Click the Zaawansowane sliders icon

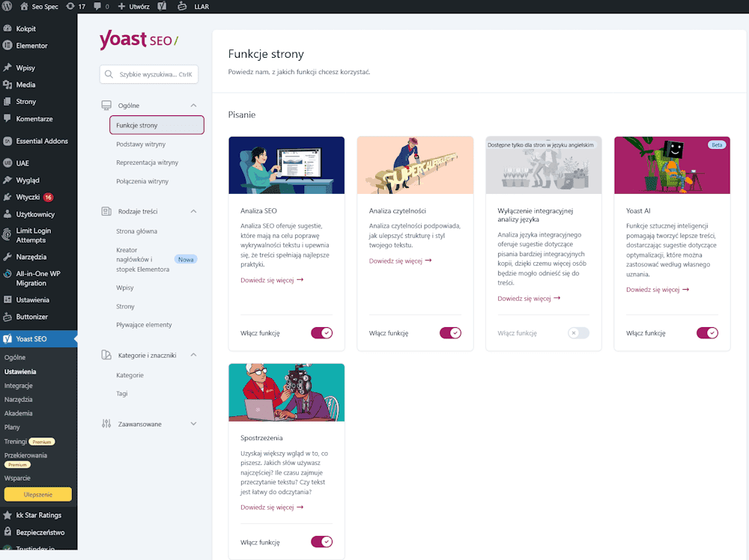point(106,424)
